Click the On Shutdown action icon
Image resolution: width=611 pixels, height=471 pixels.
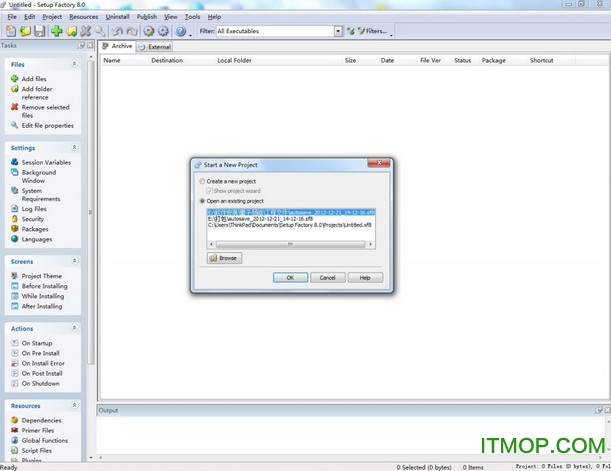15,383
